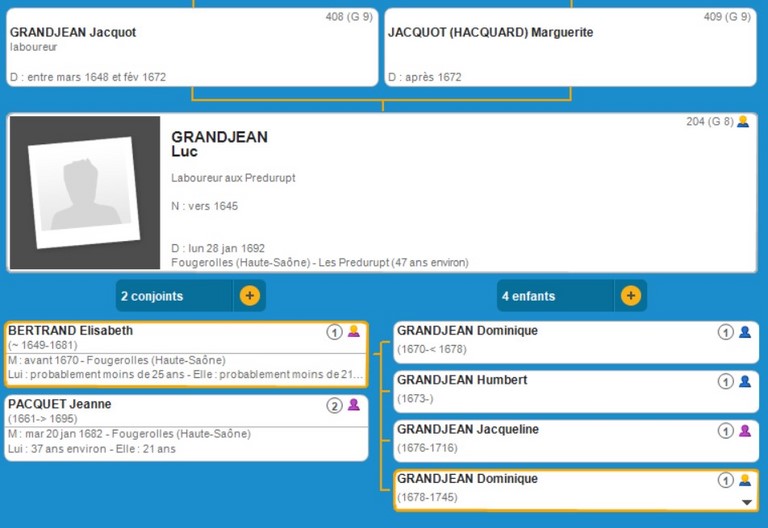Click purple person icon for GRANDJEAN Jacqueline
The height and width of the screenshot is (528, 768).
[744, 431]
